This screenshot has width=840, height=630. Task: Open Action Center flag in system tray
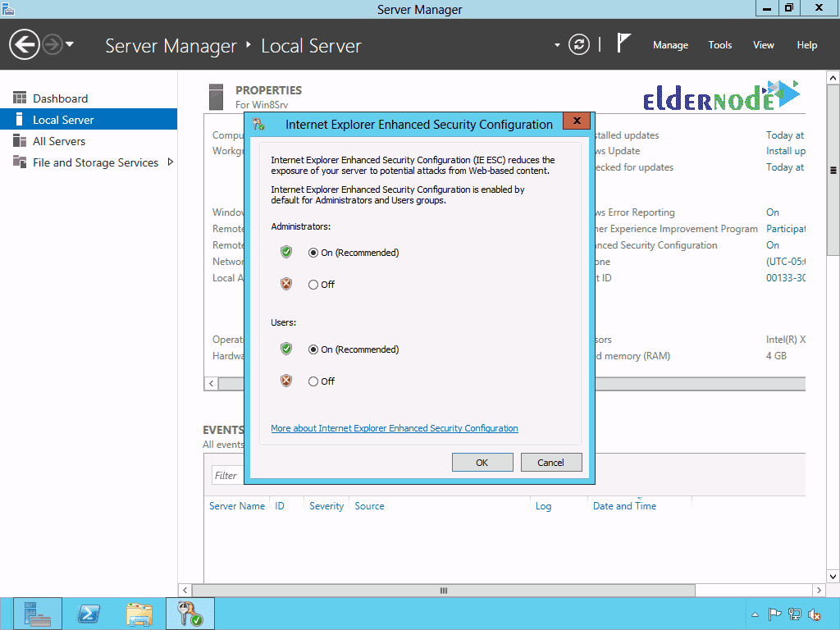(774, 614)
